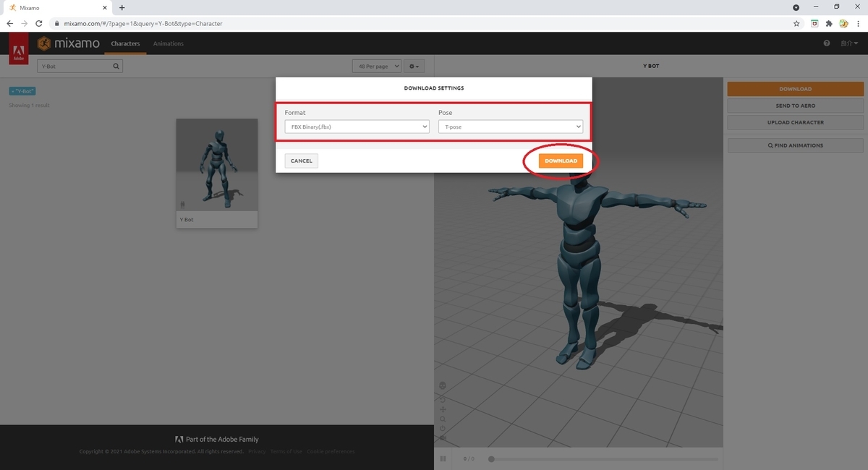
Task: Click the Adobe logo badge
Action: (x=19, y=48)
